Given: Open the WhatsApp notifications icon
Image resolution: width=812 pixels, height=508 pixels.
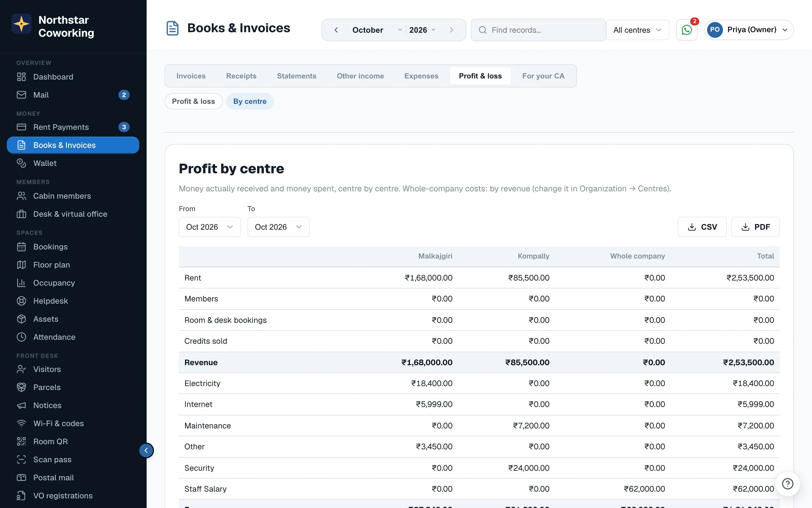Looking at the screenshot, I should [687, 30].
